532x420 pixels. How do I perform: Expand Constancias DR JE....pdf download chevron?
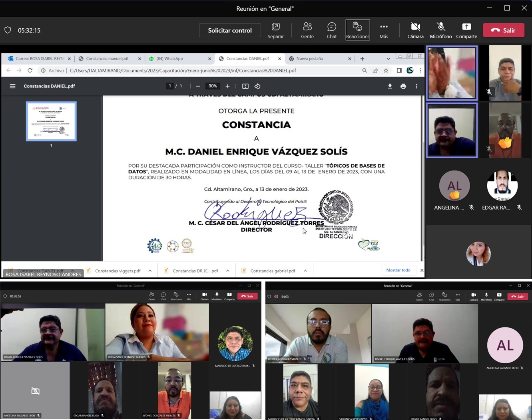pos(228,271)
